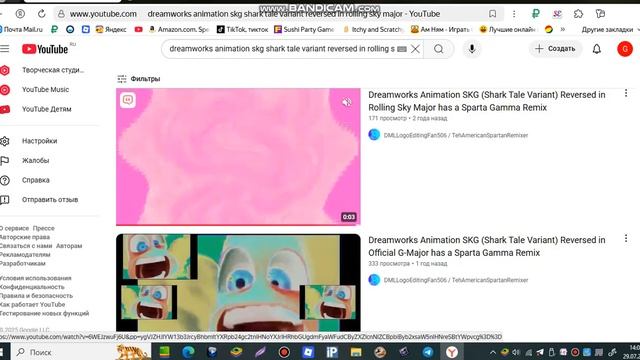The width and height of the screenshot is (640, 360).
Task: Clear the search query with the X icon
Action: coord(415,49)
